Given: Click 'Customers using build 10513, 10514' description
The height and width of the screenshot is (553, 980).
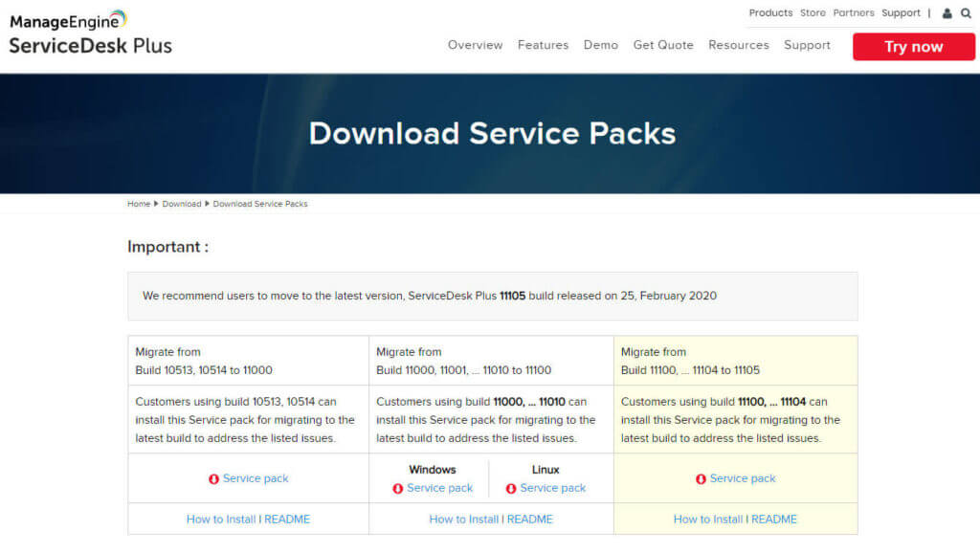Looking at the screenshot, I should (x=245, y=420).
